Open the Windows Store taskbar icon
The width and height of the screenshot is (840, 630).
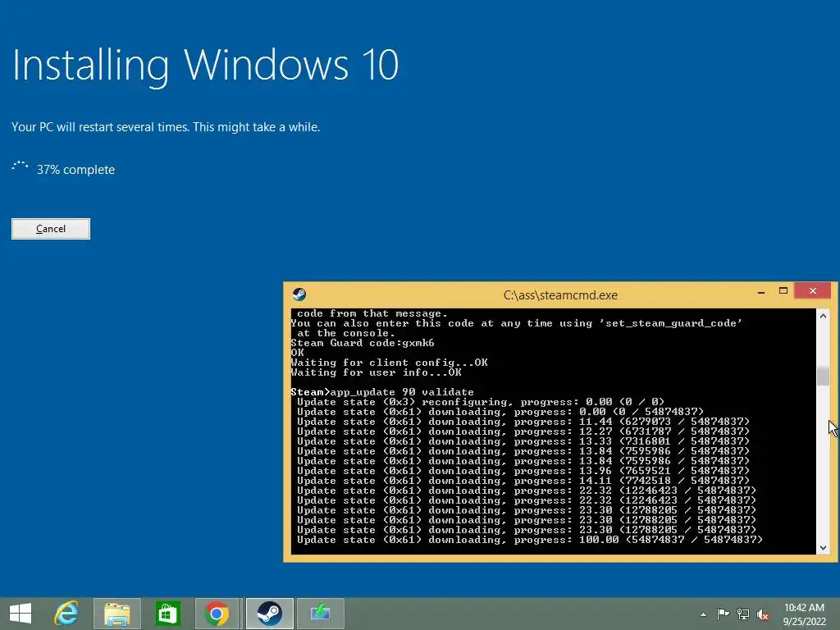pyautogui.click(x=167, y=614)
